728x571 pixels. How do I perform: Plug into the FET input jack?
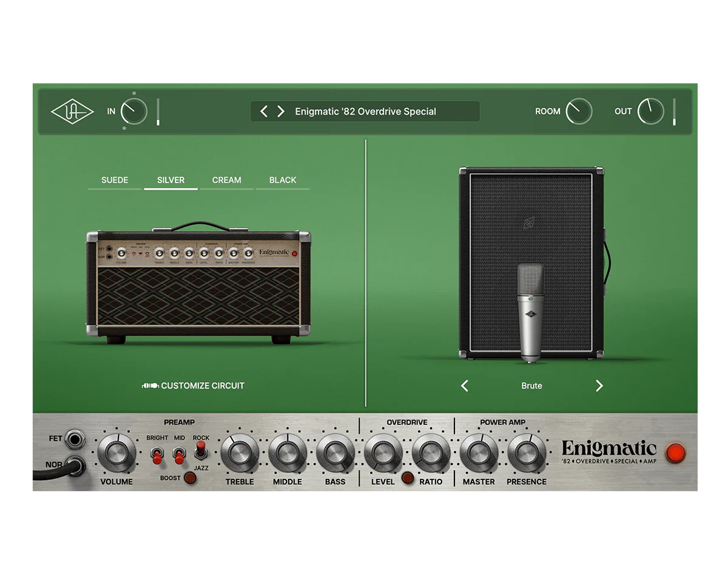coord(75,438)
